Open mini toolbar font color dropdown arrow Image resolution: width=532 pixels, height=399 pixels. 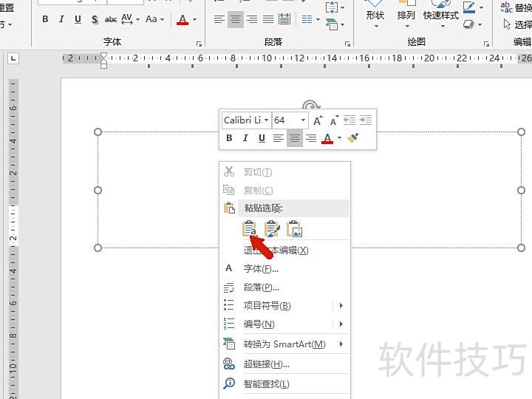pos(339,137)
